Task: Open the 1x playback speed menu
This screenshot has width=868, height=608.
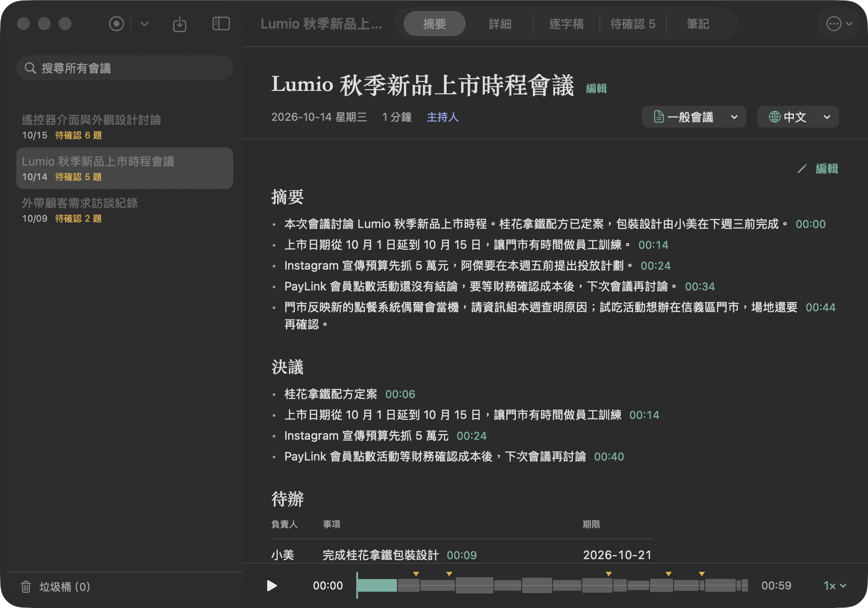Action: click(x=835, y=586)
